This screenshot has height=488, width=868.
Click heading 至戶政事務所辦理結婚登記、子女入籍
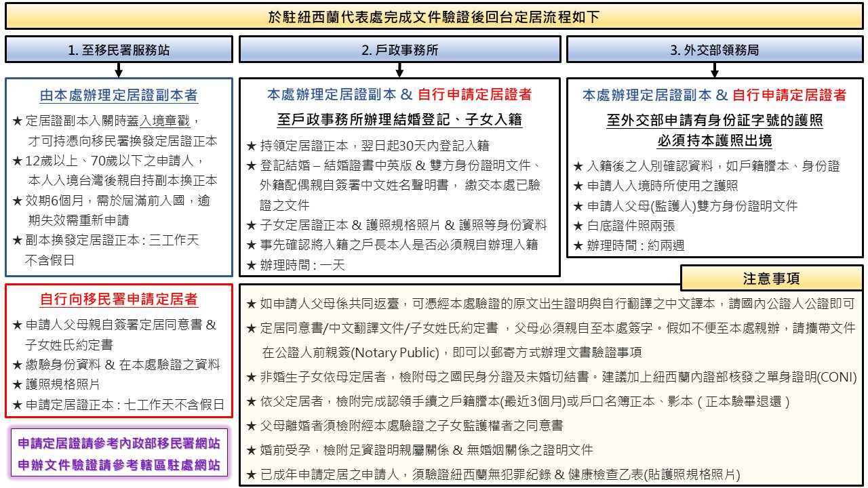(x=399, y=120)
